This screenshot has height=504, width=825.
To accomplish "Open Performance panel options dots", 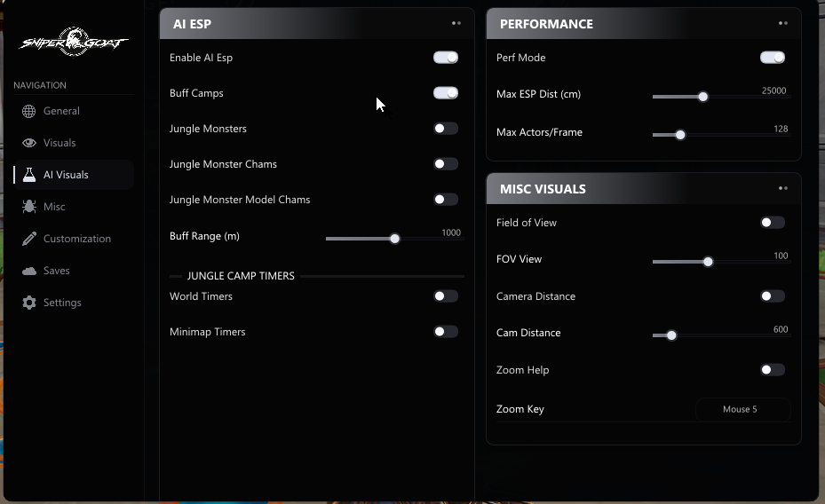I will click(x=783, y=23).
